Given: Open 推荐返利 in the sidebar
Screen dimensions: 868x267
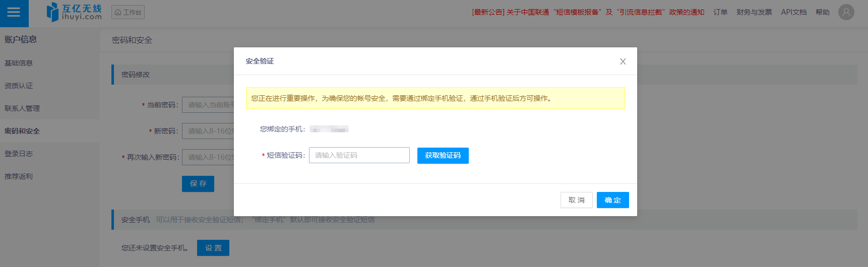Looking at the screenshot, I should (19, 176).
